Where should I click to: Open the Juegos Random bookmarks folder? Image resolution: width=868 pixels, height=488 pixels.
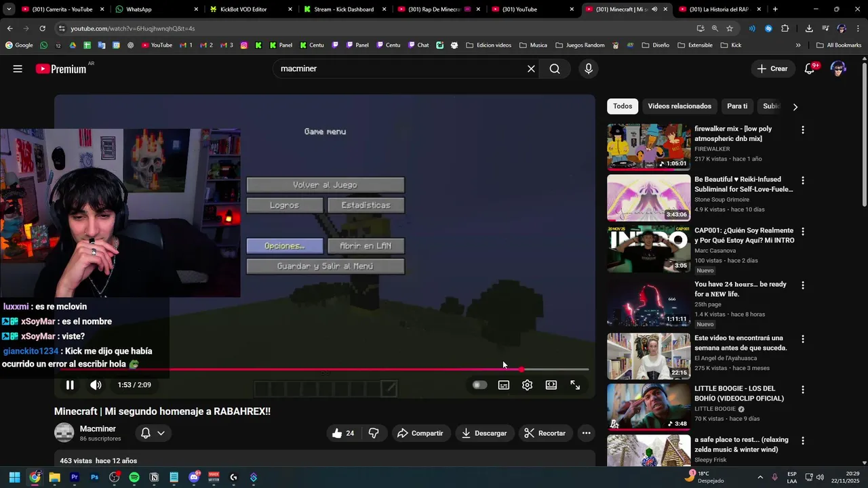tap(580, 45)
